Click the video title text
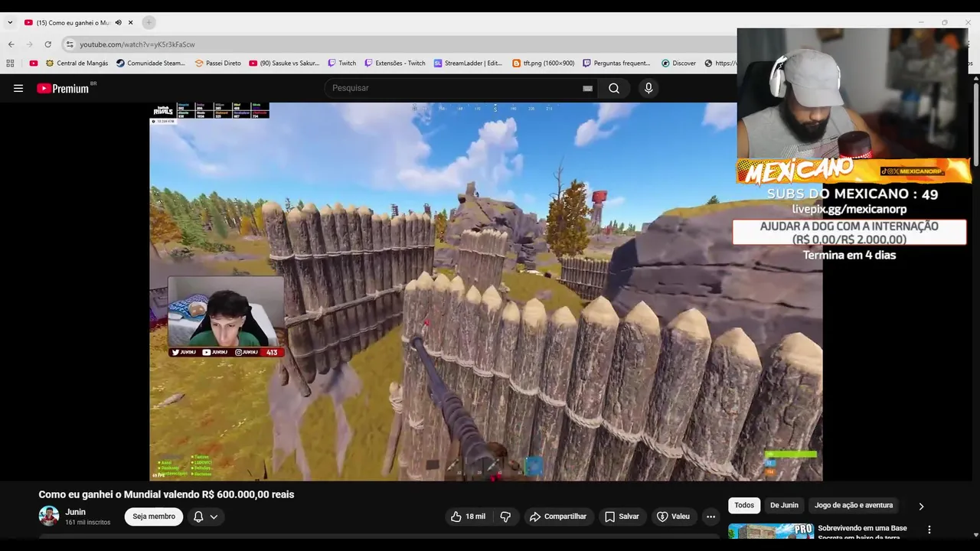Viewport: 980px width, 551px height. point(166,494)
